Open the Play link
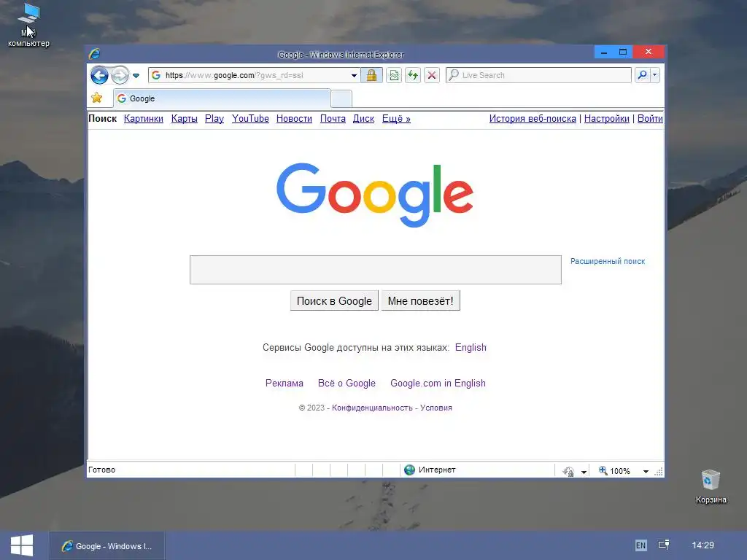The width and height of the screenshot is (747, 560). (214, 119)
